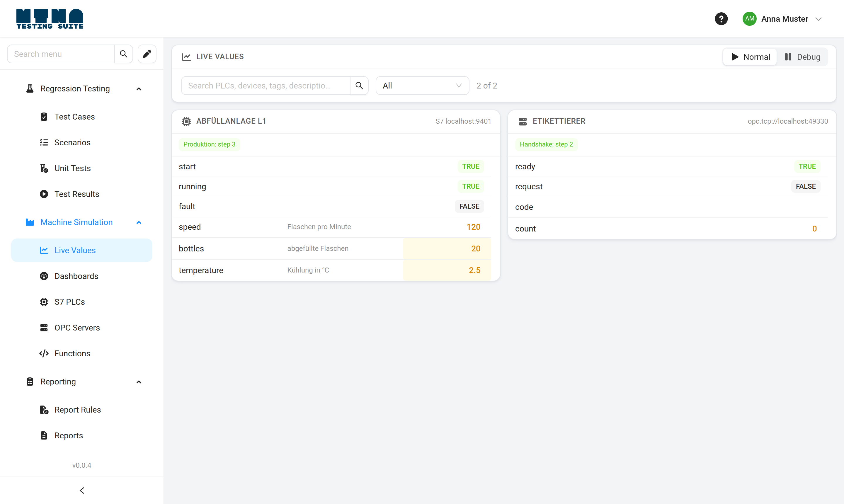Switch to Debug mode
This screenshot has width=844, height=504.
point(802,57)
